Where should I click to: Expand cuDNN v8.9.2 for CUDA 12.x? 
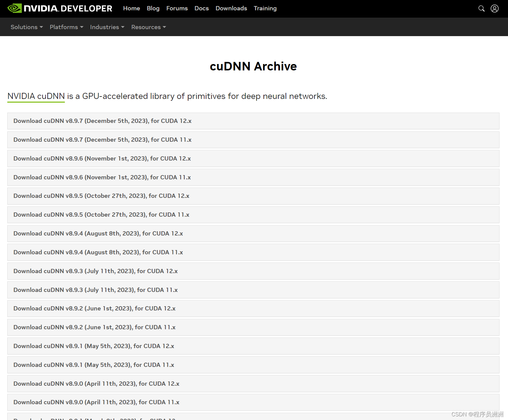point(253,309)
